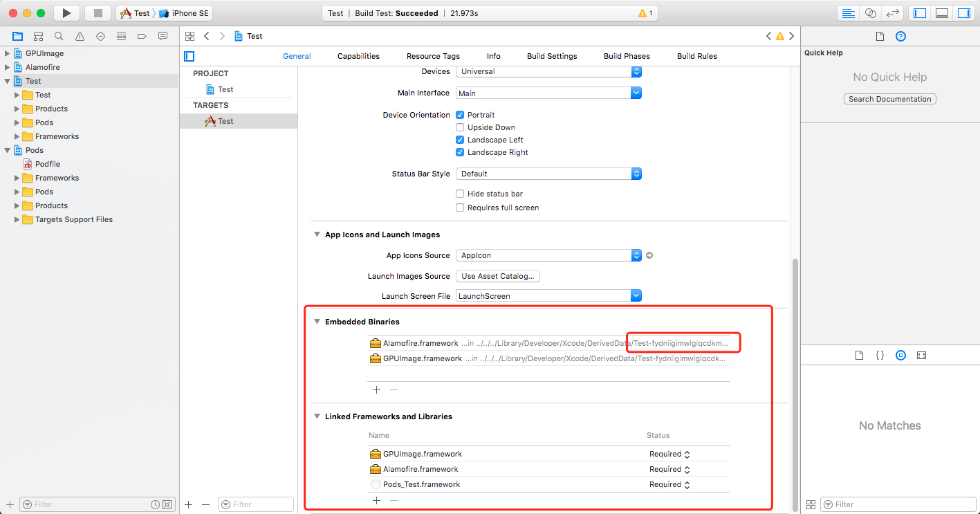This screenshot has width=980, height=514.
Task: Open the Report navigator speech bubble
Action: (x=163, y=36)
